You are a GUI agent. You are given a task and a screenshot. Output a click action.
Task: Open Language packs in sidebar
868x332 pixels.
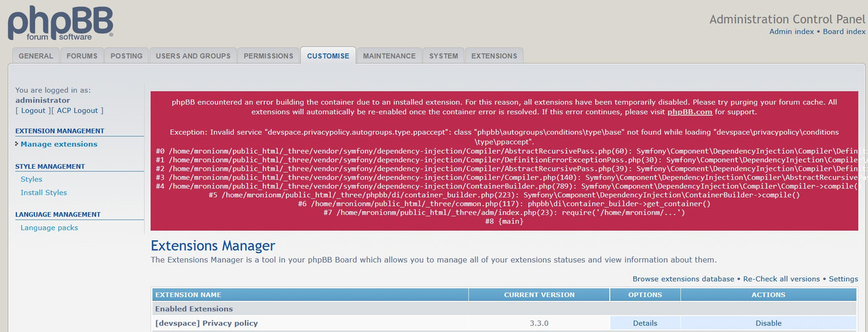50,228
